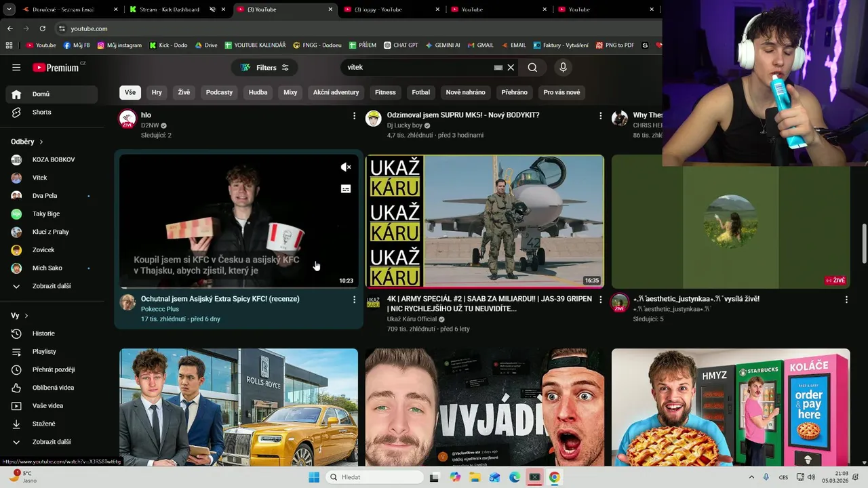Select the 'Vše' filter chip
Screen dimensions: 868x488
(130, 92)
